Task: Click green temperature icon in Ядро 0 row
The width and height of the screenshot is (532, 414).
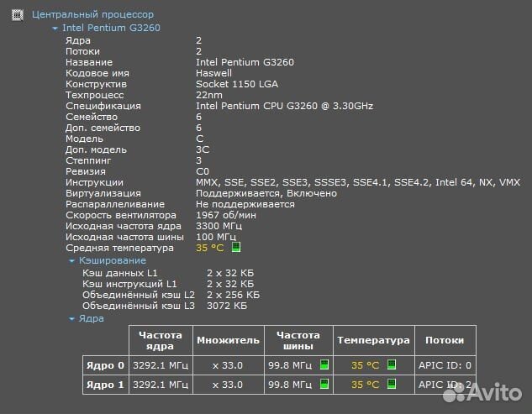Action: coord(392,364)
